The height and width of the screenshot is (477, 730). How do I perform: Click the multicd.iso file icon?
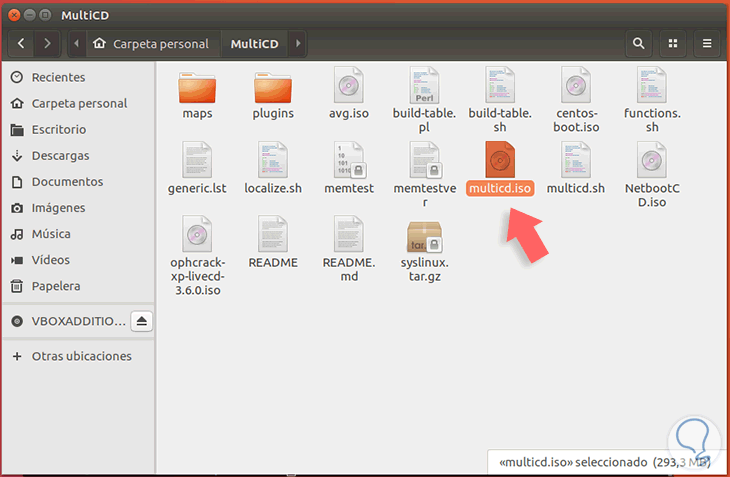click(x=500, y=160)
